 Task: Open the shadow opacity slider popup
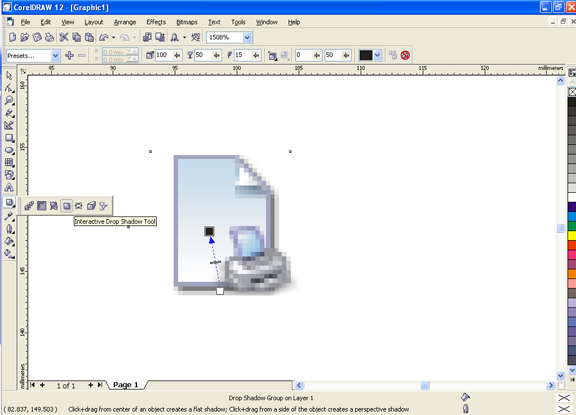click(217, 55)
